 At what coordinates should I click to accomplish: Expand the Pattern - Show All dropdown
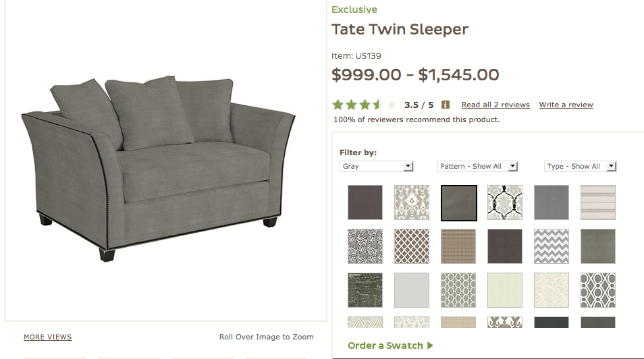tap(478, 166)
